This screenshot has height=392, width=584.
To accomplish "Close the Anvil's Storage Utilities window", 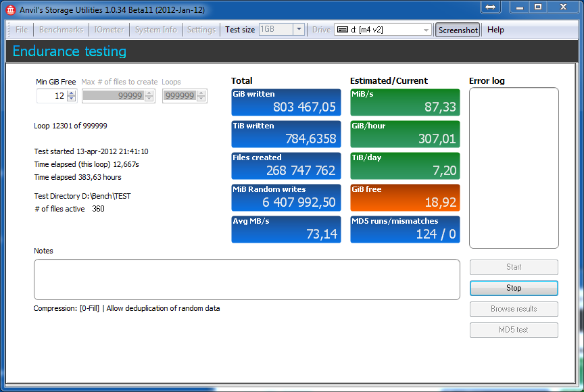I will click(563, 7).
